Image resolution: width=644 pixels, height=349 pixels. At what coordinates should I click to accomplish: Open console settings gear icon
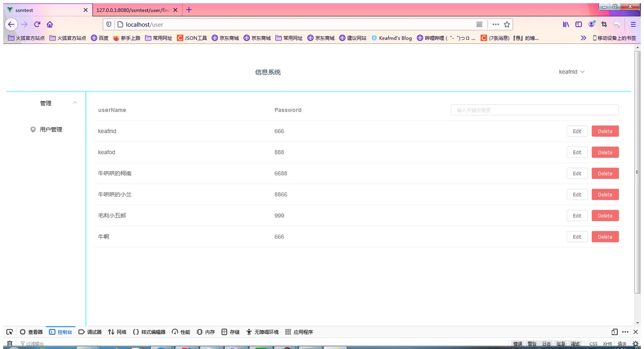click(636, 343)
